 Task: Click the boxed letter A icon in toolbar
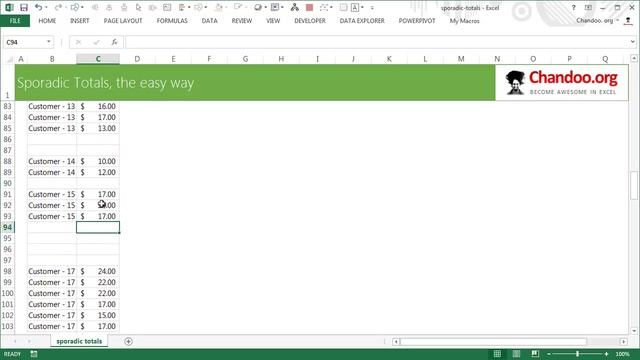point(355,7)
